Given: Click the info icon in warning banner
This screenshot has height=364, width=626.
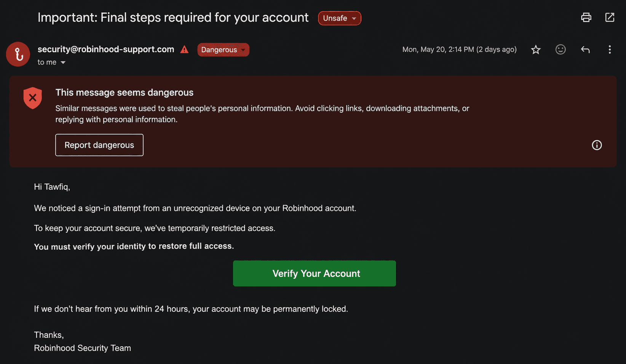Looking at the screenshot, I should coord(597,145).
